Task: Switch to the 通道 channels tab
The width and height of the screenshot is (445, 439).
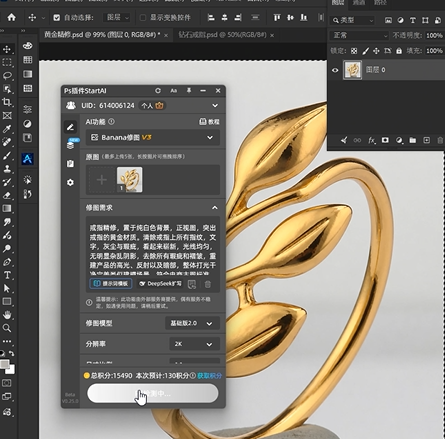Action: pos(359,3)
